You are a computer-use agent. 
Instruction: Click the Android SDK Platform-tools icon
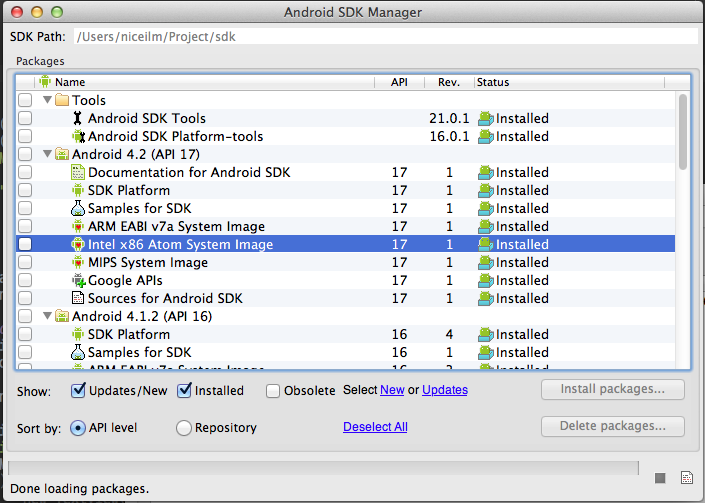click(78, 136)
